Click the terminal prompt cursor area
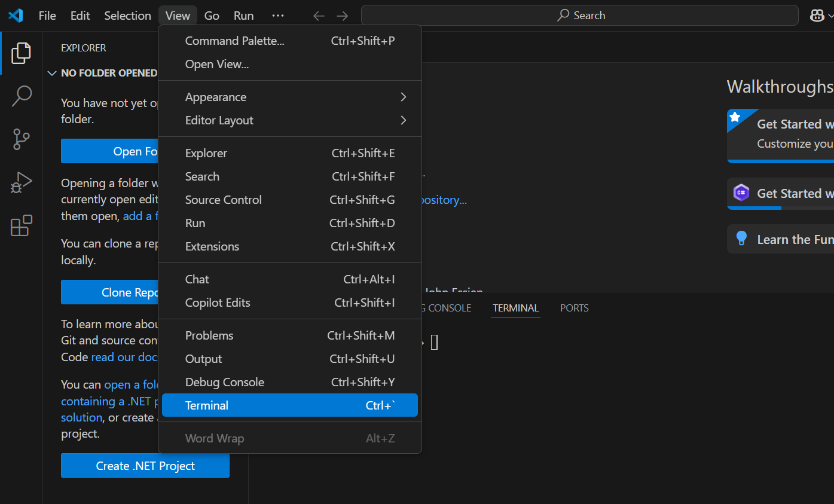This screenshot has height=504, width=834. pos(435,343)
